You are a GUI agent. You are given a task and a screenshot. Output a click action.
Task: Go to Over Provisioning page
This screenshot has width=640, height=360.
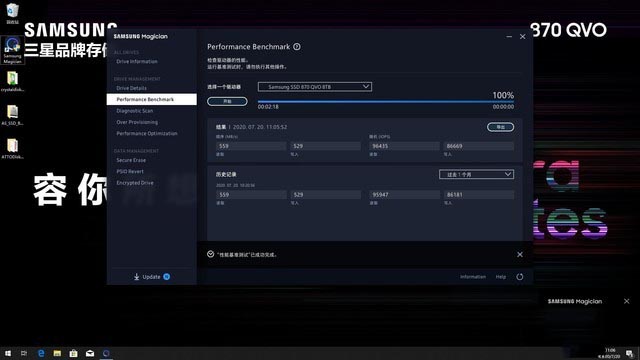pos(137,122)
